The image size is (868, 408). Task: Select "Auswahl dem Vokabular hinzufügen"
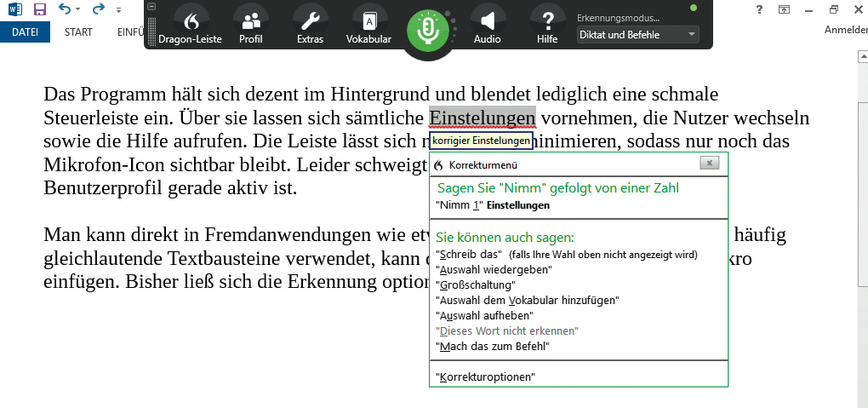528,301
